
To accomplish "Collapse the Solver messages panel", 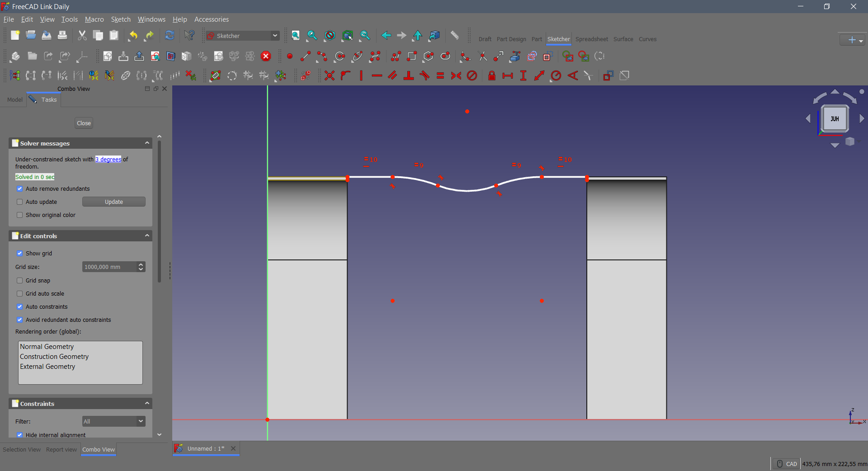I will tap(147, 143).
